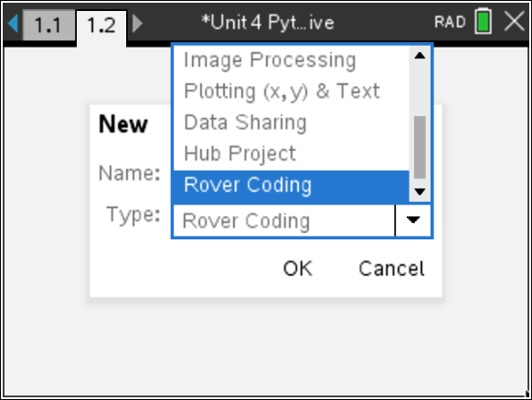Screen dimensions: 532x400
Task: Collapse the Type dropdown with its arrow
Action: coord(413,220)
